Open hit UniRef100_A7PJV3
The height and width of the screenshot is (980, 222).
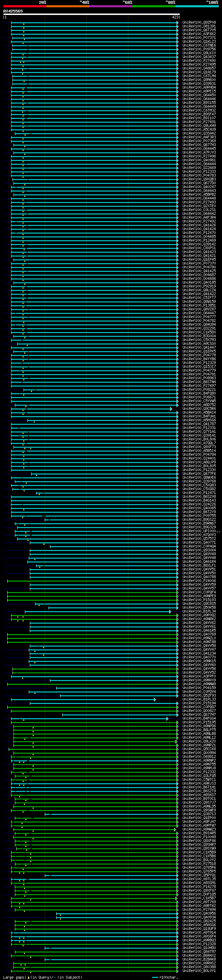pyautogui.click(x=199, y=153)
